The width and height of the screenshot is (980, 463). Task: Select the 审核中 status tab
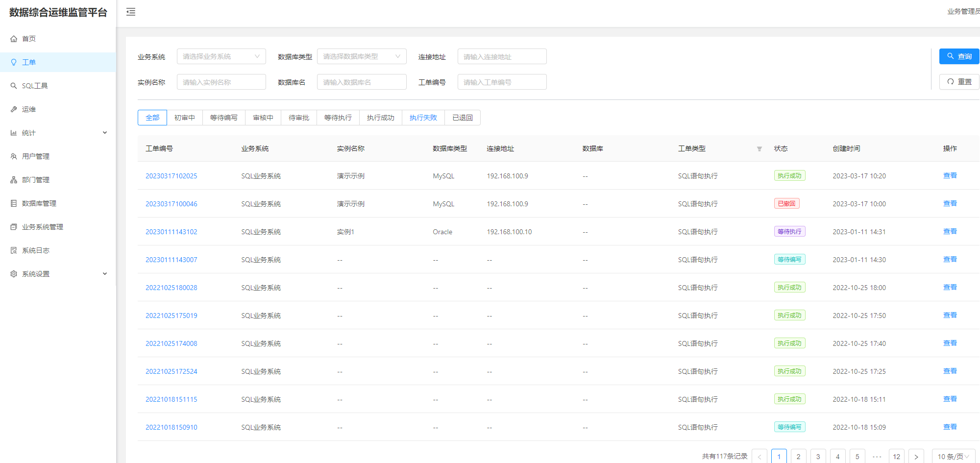[x=263, y=118]
